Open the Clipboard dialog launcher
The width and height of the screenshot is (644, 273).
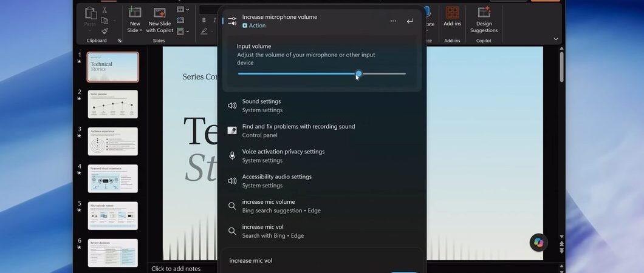point(120,41)
